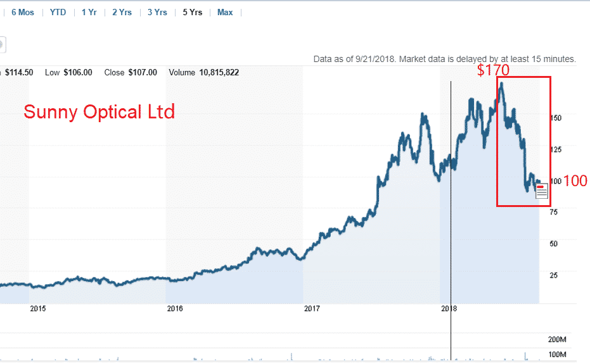The height and width of the screenshot is (364, 590).
Task: Click the 2015 label on the time axis
Action: (x=38, y=309)
